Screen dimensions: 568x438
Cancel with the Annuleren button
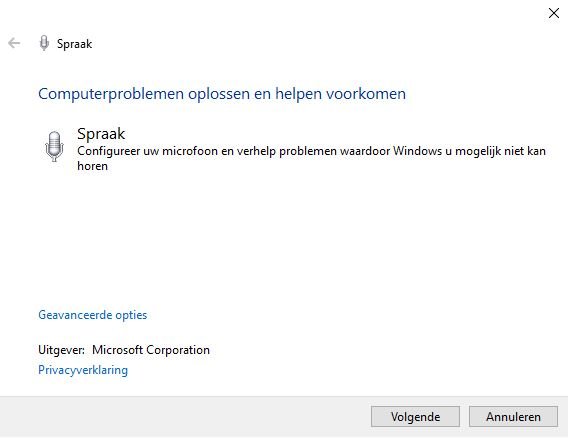[513, 417]
